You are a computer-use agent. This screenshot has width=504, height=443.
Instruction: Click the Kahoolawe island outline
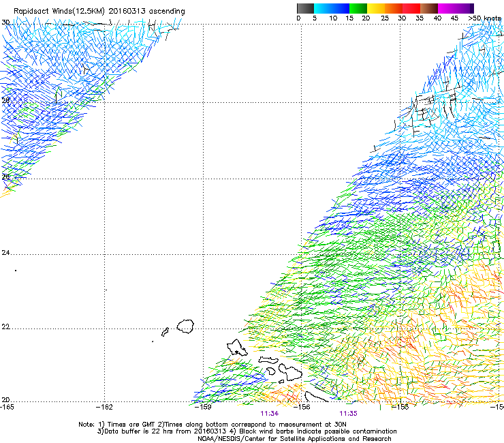coord(281,382)
